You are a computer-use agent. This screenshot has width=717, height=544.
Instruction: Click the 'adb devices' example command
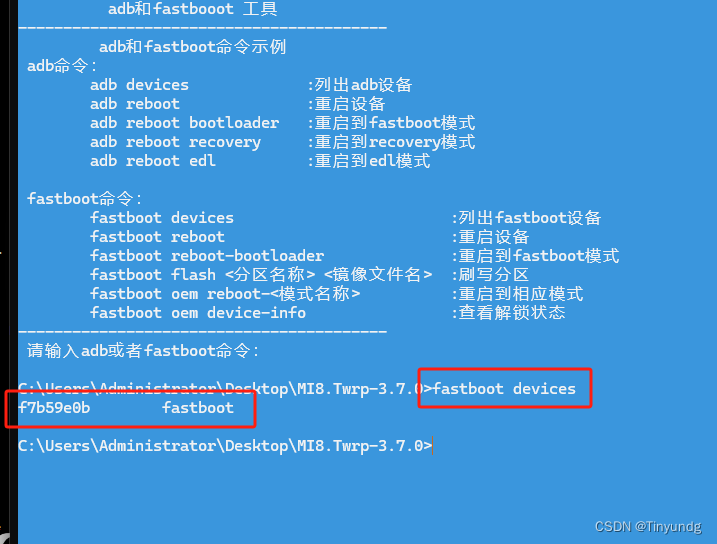[x=139, y=85]
